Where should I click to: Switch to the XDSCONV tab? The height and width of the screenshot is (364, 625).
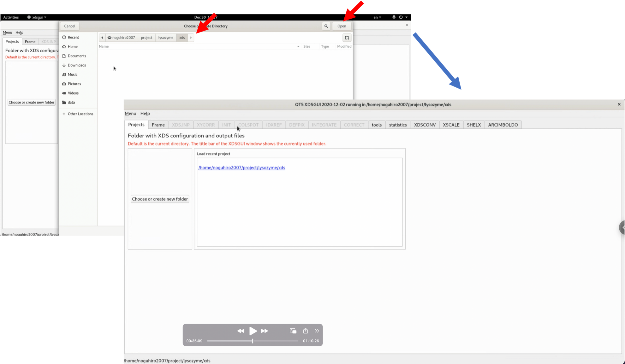pyautogui.click(x=425, y=125)
